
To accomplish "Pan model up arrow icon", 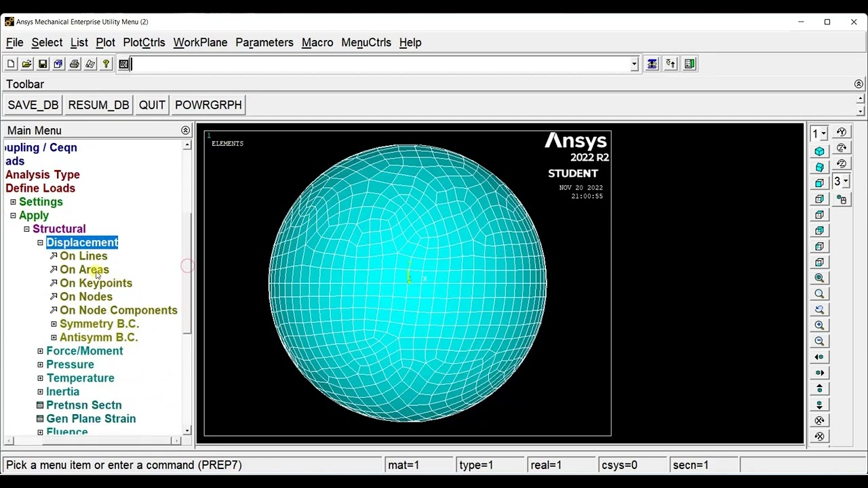I will 820,389.
